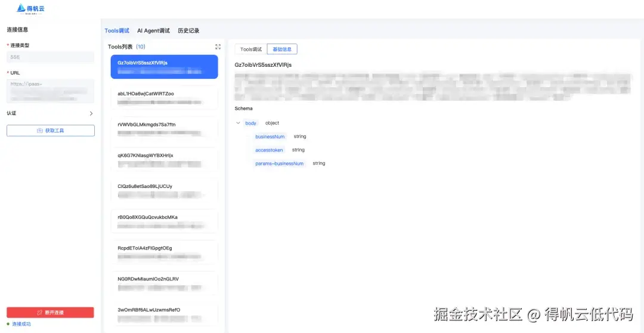Click the 获取工具 button
Viewport: 644px width, 333px height.
51,131
